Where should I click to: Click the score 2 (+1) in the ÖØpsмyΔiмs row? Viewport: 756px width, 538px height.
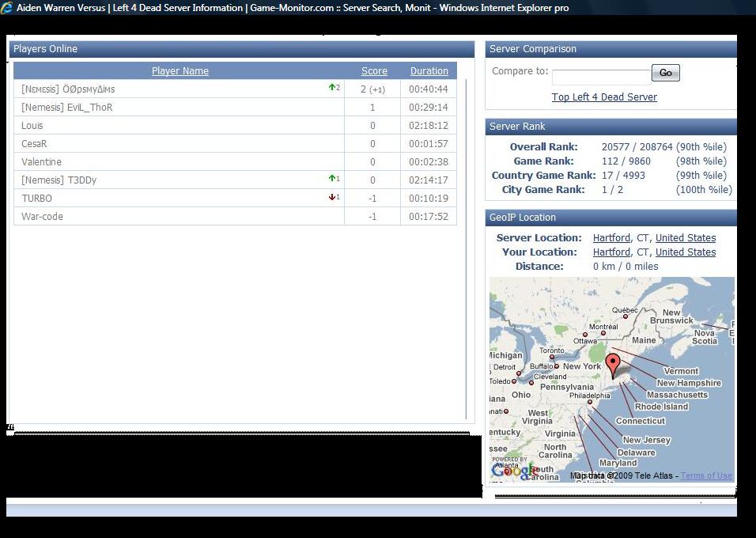(372, 89)
